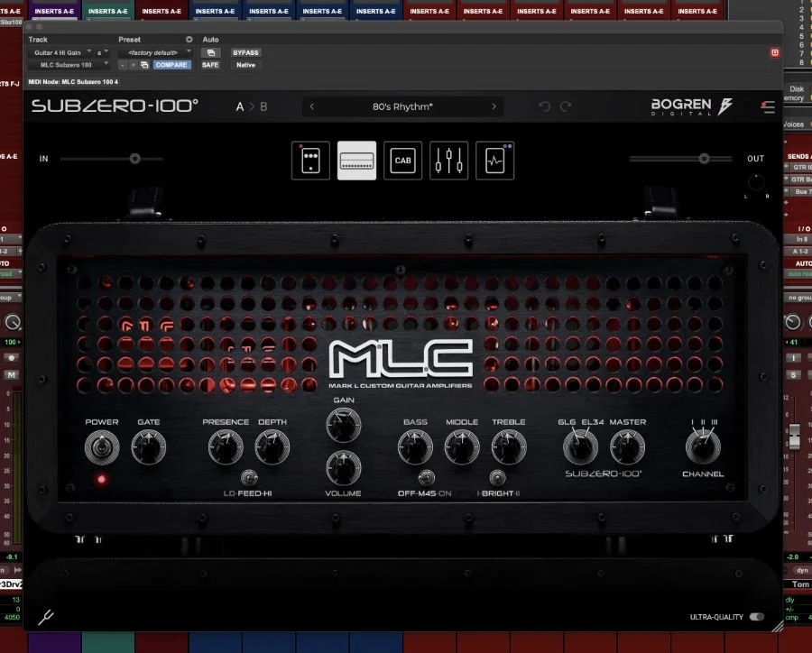Open the output analyzer section

click(494, 160)
